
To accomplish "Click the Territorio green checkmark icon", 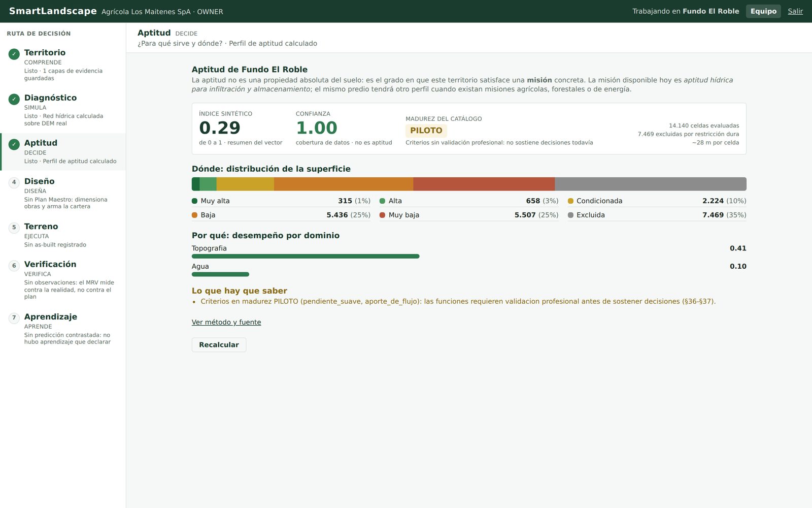I will 14,54.
